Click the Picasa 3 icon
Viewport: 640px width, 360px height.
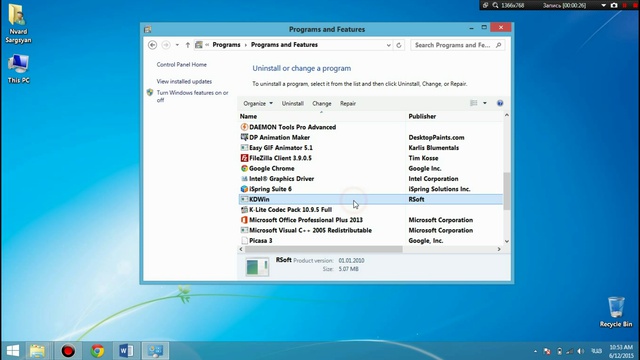tap(244, 240)
